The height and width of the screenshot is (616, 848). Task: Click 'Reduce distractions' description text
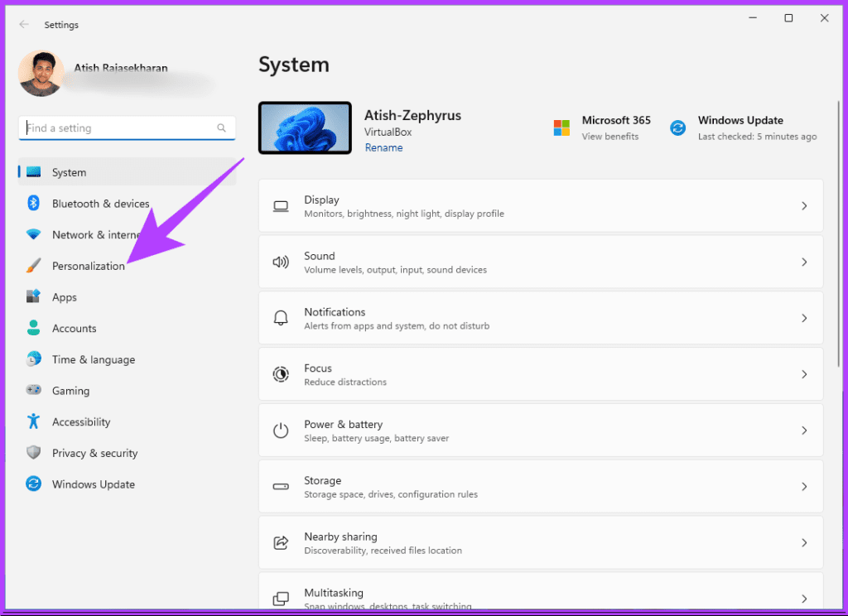point(345,382)
